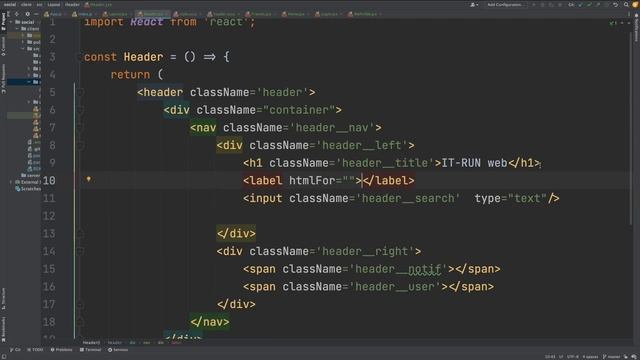640x360 pixels.
Task: Click the IDE profile avatar icon
Action: click(x=635, y=5)
